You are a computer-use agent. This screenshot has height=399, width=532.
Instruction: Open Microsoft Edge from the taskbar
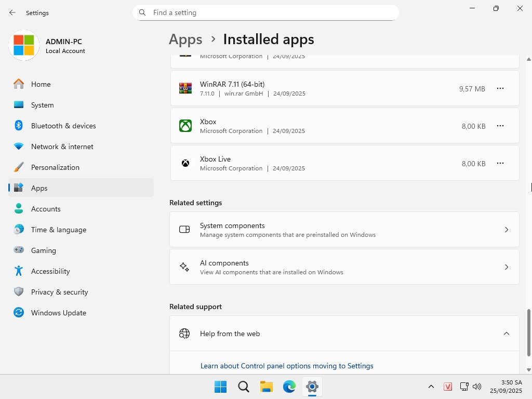289,387
